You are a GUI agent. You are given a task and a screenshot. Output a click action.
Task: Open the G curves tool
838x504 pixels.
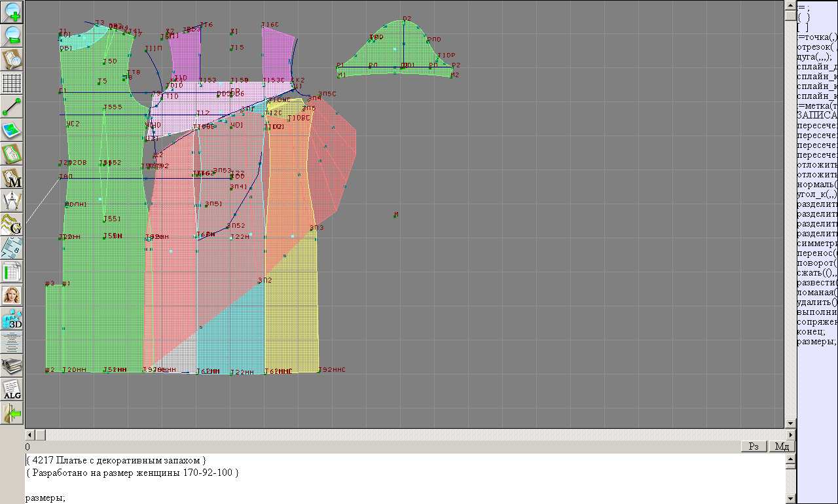click(x=12, y=225)
